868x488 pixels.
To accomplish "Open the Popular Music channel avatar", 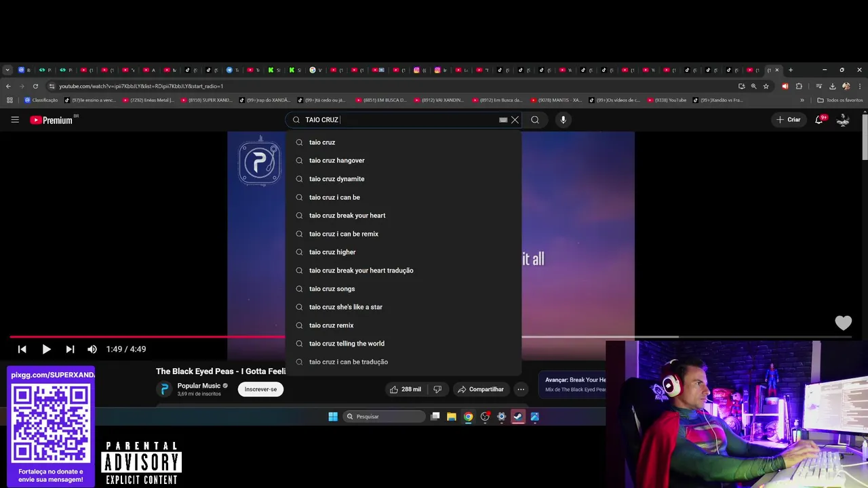I will pos(165,389).
